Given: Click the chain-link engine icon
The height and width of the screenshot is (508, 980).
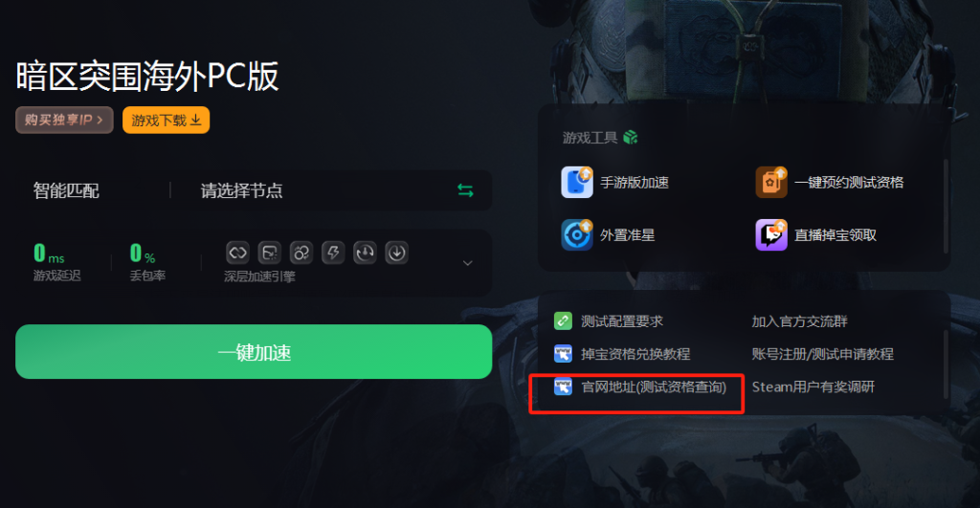Looking at the screenshot, I should [237, 253].
